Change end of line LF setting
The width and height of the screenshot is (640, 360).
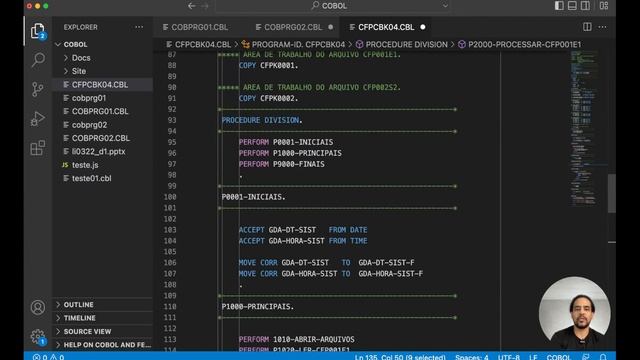533,357
